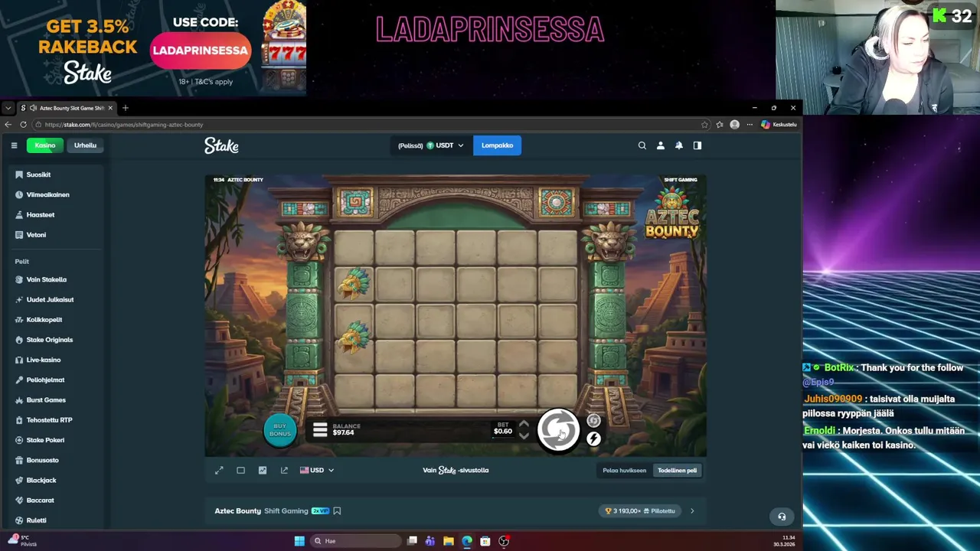Collapse the Stake sidebar menu
980x551 pixels.
tap(14, 145)
